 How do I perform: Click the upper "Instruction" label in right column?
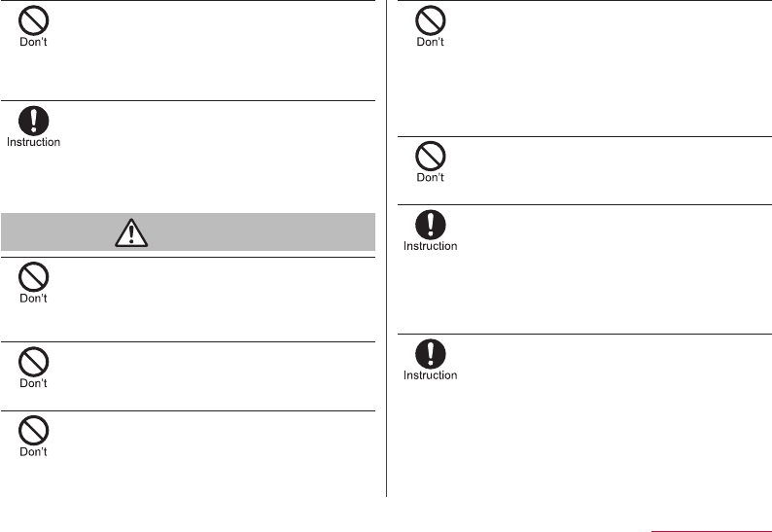(431, 246)
